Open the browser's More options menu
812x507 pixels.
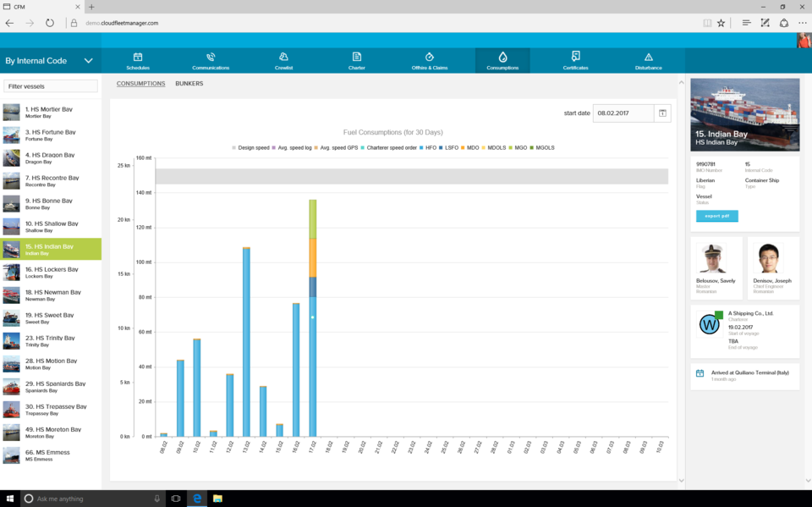click(802, 23)
